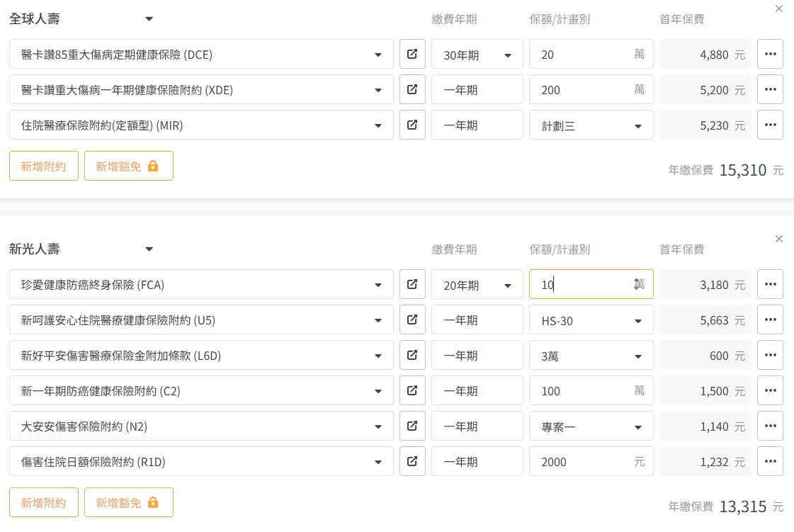Click the R1D 2000 元 amount field
The image size is (794, 532).
[x=581, y=462]
